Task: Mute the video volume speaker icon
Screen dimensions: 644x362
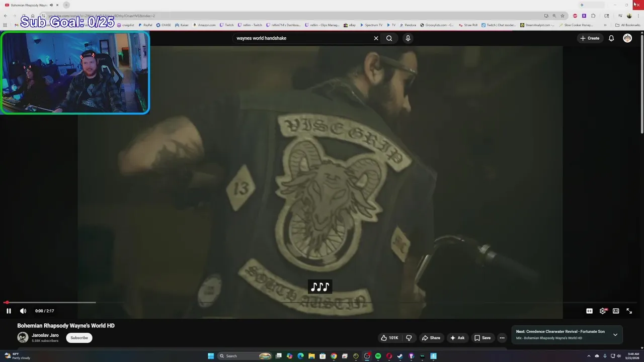Action: 23,311
